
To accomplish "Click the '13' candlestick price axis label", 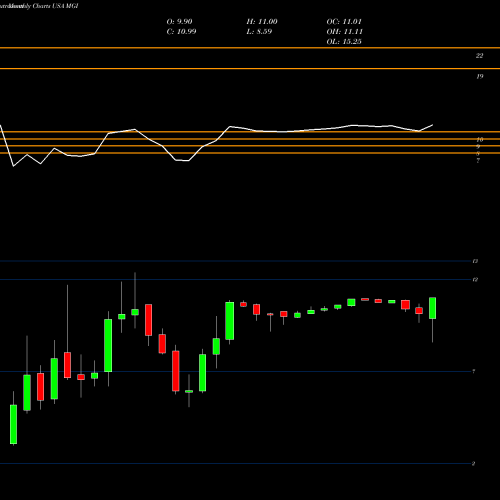I will pos(475,261).
